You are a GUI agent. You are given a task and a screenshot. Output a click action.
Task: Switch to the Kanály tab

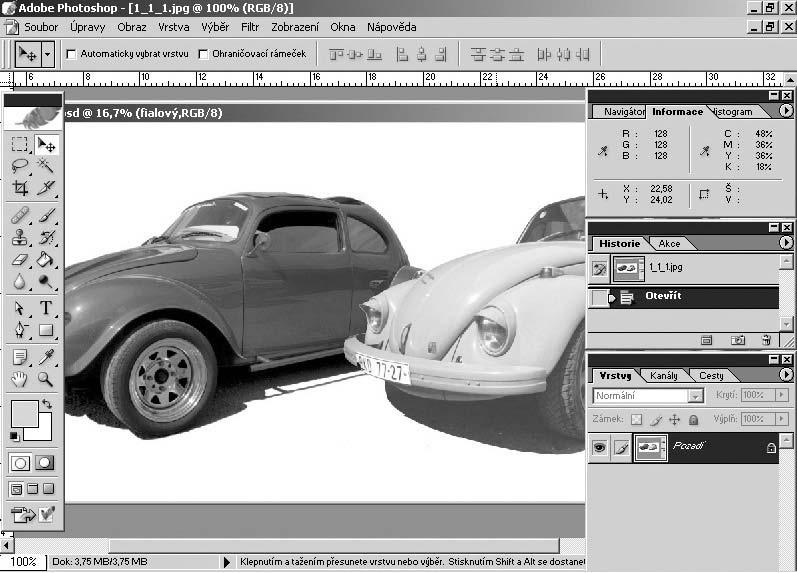[663, 376]
